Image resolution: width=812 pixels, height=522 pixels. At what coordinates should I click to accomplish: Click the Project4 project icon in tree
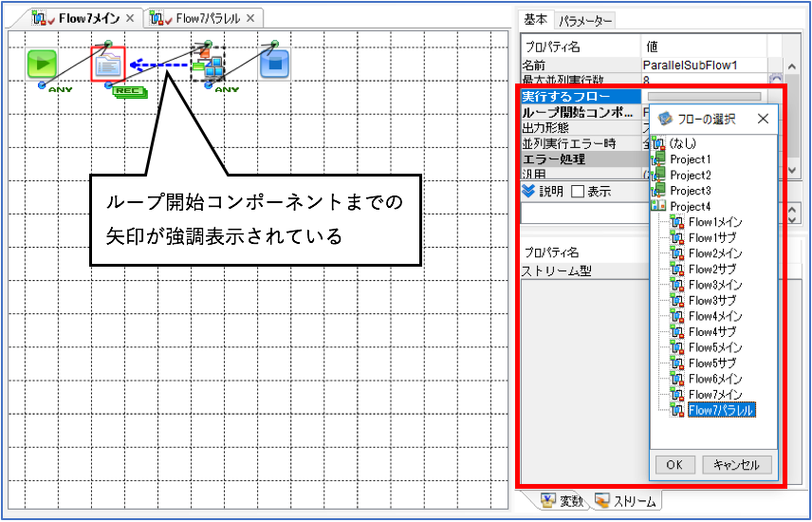coord(658,206)
